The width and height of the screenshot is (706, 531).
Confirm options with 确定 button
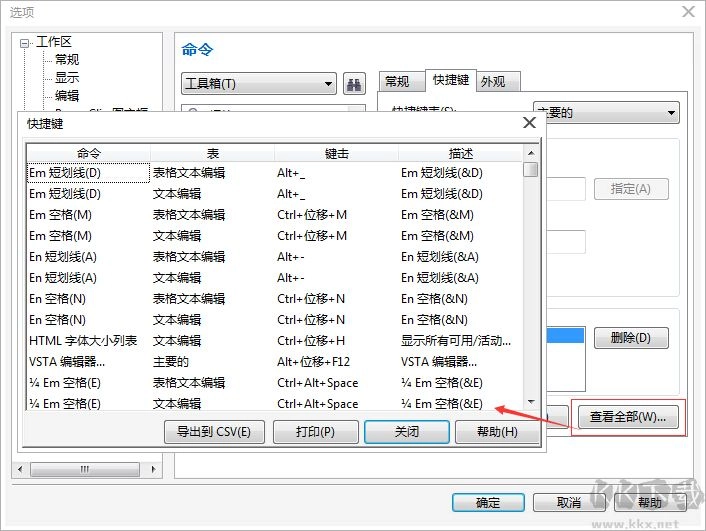488,502
